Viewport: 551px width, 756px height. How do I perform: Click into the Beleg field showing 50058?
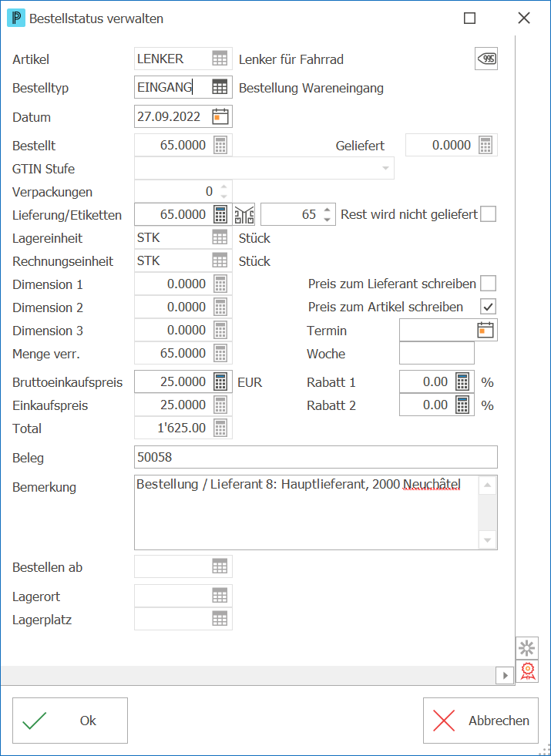tap(316, 457)
